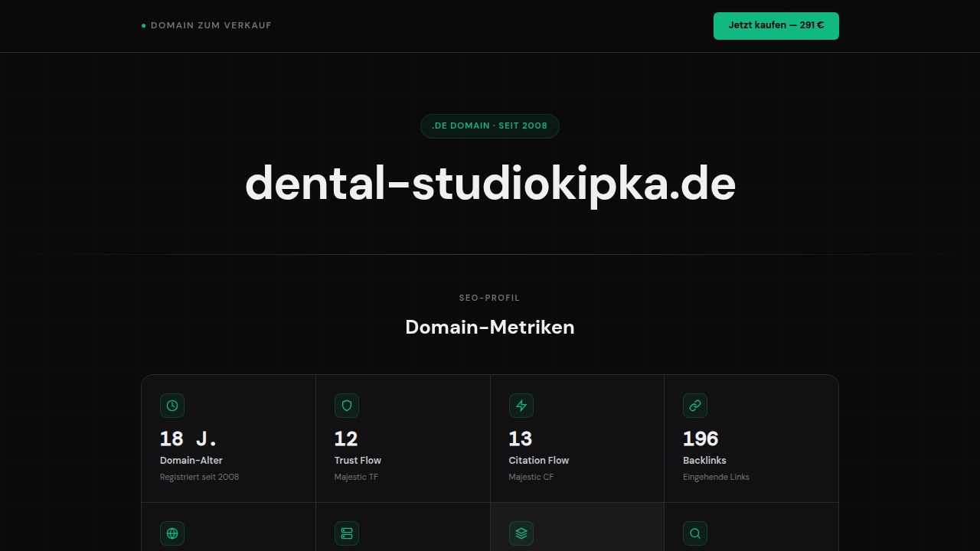980x551 pixels.
Task: Click the Registriert seit 2008 text
Action: 199,477
